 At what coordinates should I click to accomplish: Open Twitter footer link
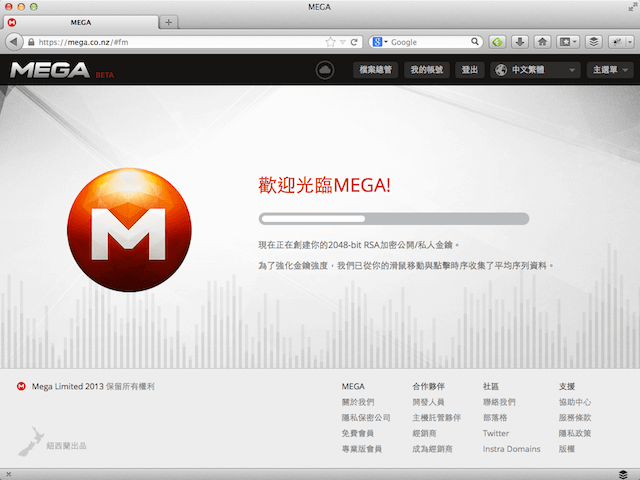[496, 433]
